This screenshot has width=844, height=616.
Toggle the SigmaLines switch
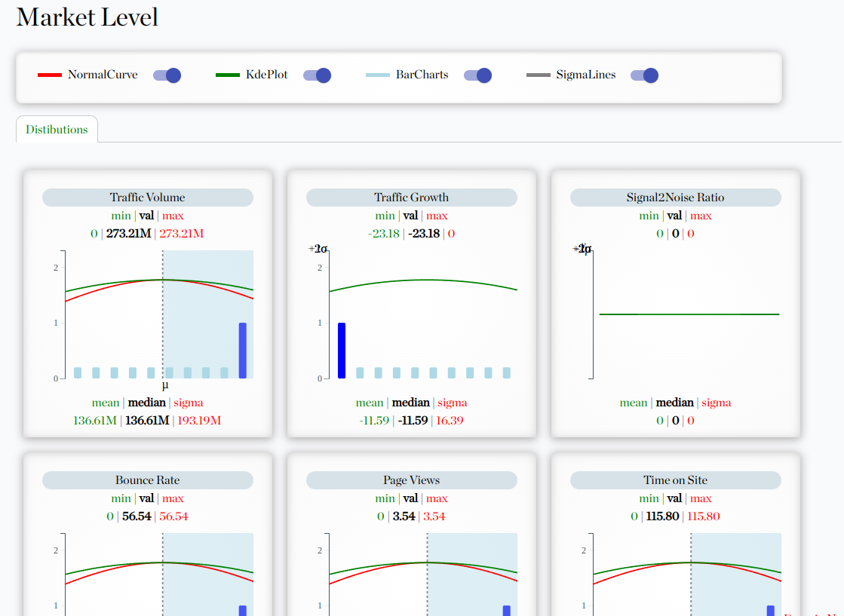pyautogui.click(x=644, y=75)
